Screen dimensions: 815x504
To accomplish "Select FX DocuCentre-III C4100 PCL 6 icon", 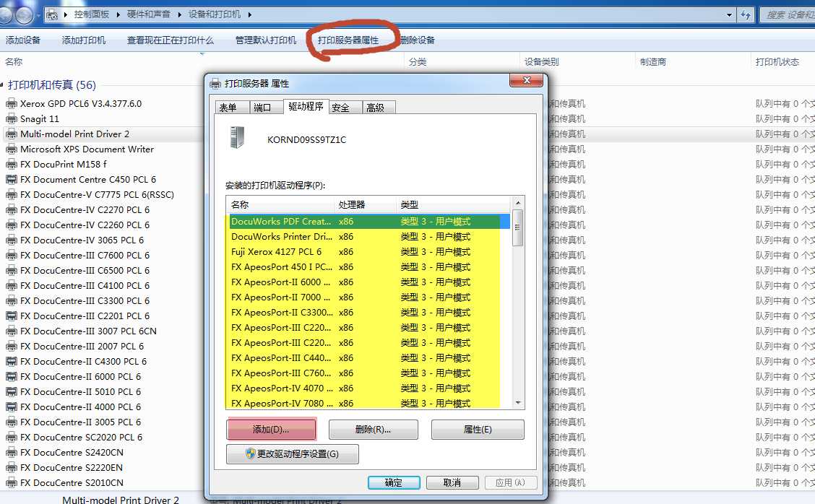I will pyautogui.click(x=11, y=285).
